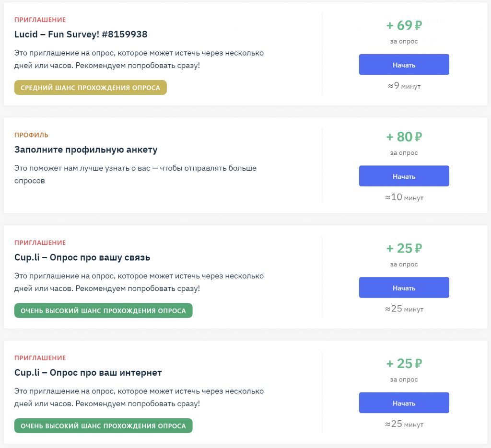Viewport: 491px width, 448px height.
Task: Start the Lucid Fun Survey with Начать
Action: coord(404,65)
